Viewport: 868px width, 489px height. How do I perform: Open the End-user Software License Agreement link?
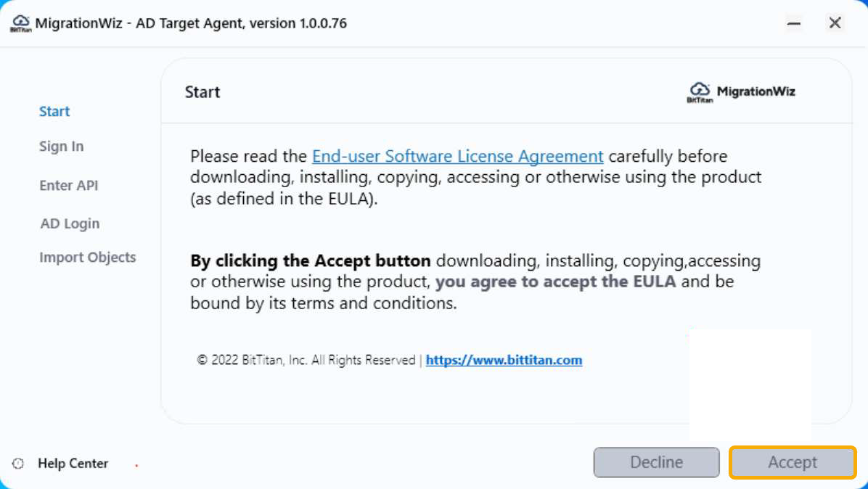click(457, 156)
